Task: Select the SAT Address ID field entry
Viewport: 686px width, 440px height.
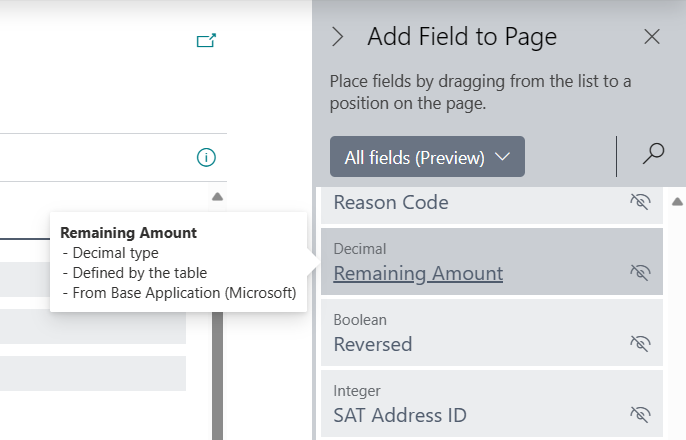Action: pos(400,415)
